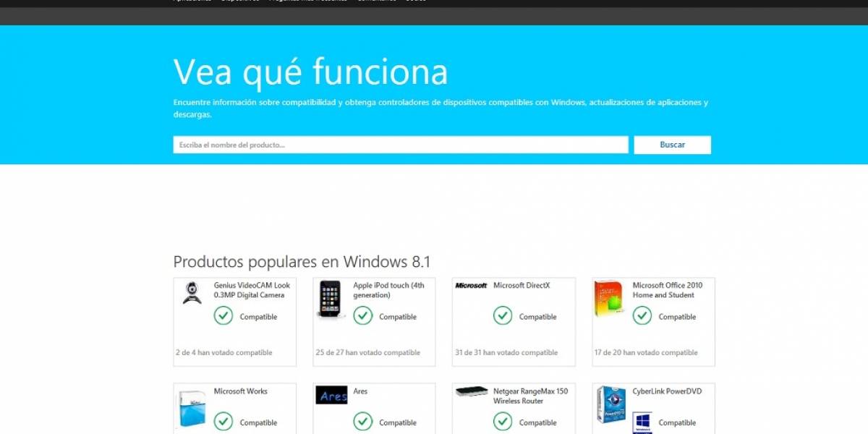The height and width of the screenshot is (434, 868).
Task: Open the CyberLink PowerDVD box image
Action: (x=611, y=405)
